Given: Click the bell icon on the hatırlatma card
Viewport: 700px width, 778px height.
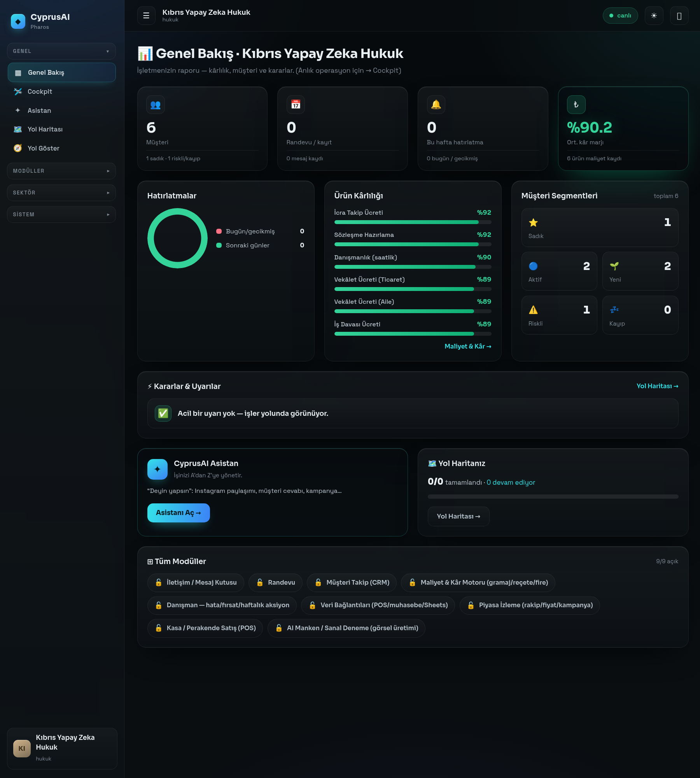Looking at the screenshot, I should [436, 105].
